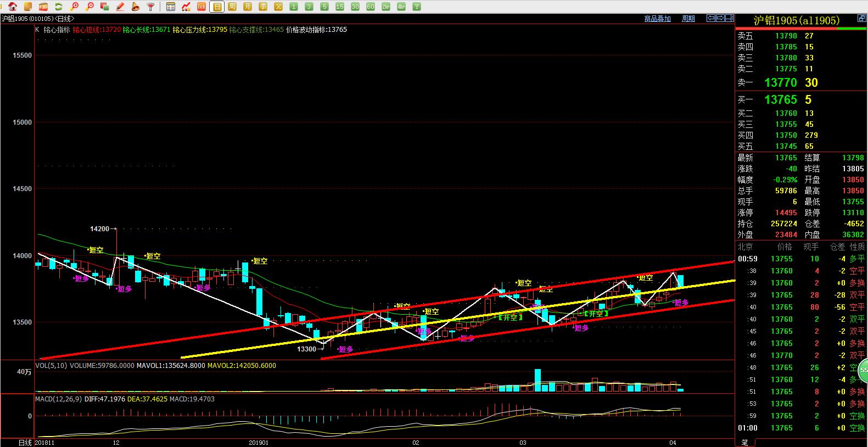Click the 总手 value 59786
868x447 pixels.
[786, 191]
